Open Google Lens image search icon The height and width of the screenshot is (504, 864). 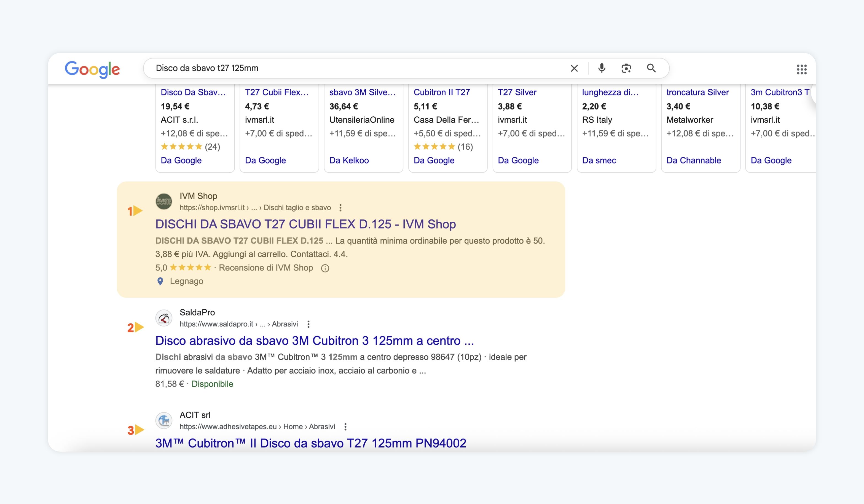tap(626, 68)
